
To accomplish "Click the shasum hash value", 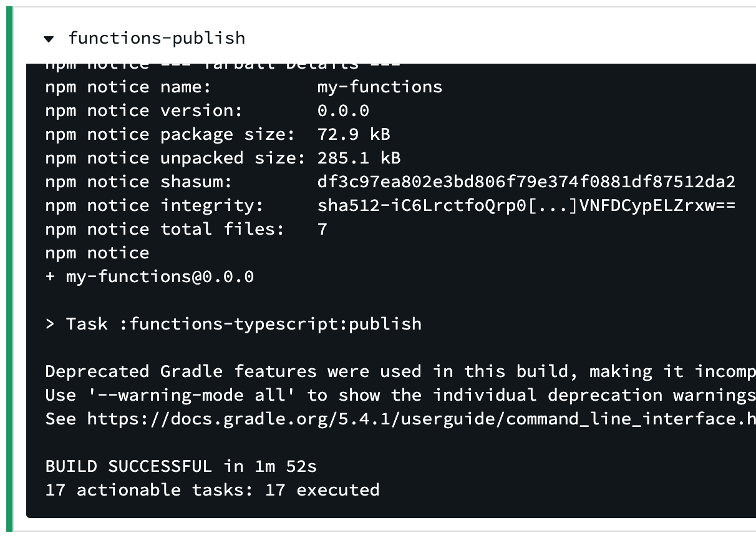I will click(526, 182).
